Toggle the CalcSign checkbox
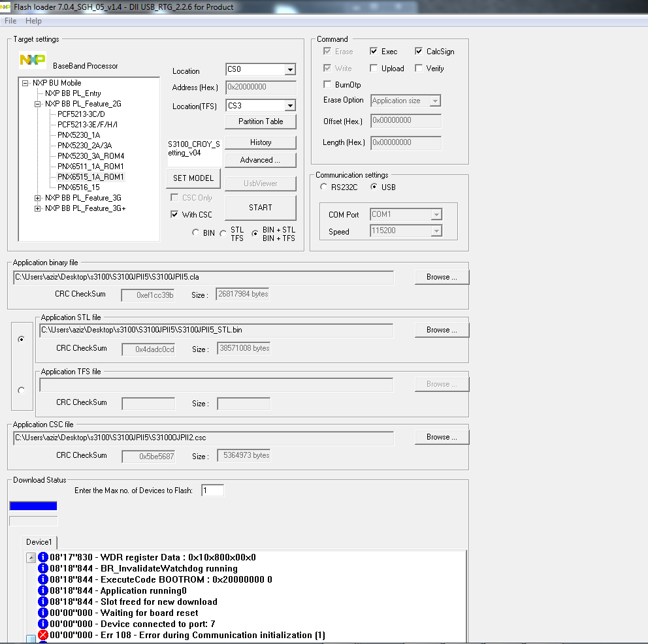Image resolution: width=648 pixels, height=644 pixels. [x=419, y=51]
